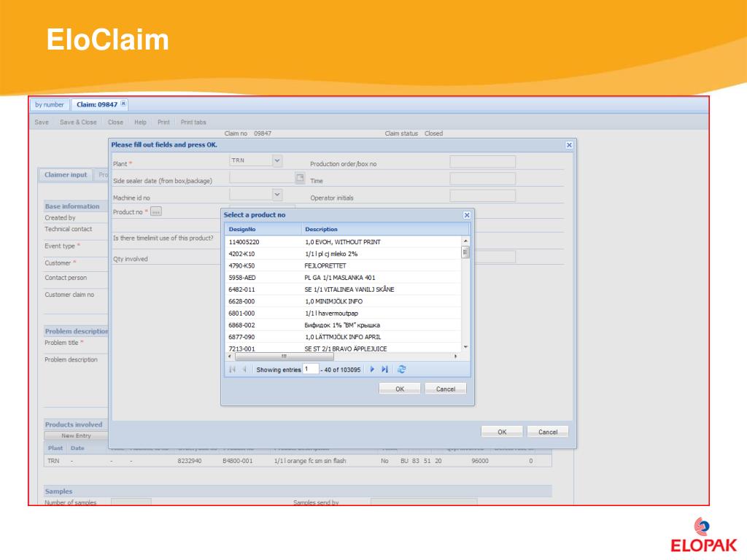Select product row 5958-AED

pos(343,278)
